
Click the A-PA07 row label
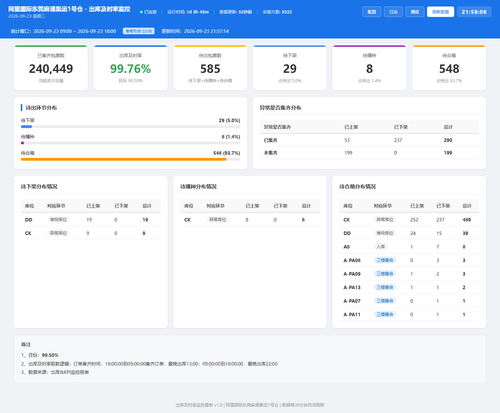[352, 301]
